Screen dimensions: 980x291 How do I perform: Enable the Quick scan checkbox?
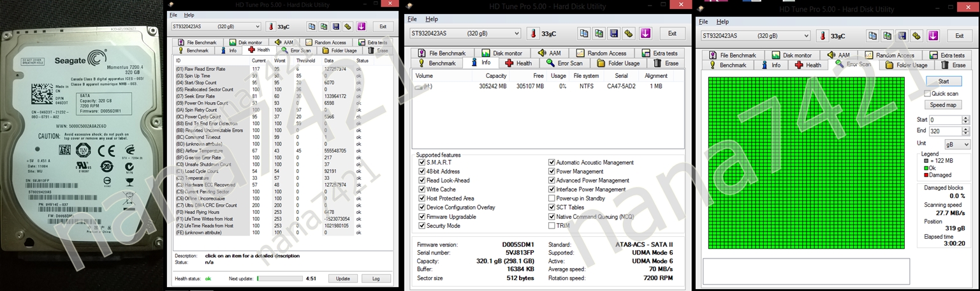(928, 93)
